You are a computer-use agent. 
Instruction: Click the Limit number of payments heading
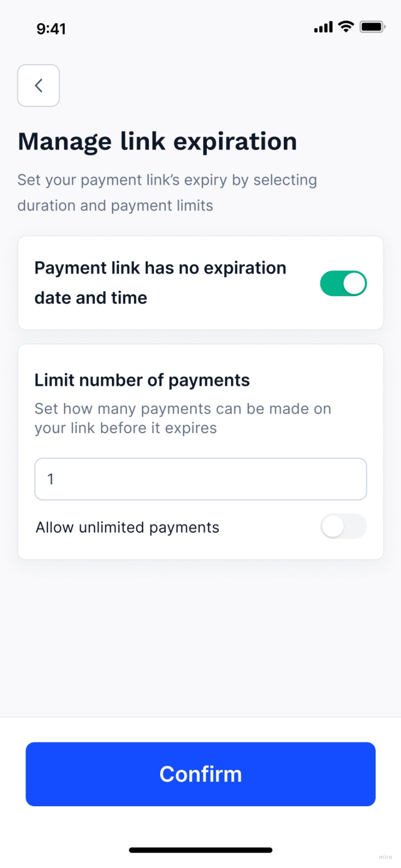(x=142, y=380)
